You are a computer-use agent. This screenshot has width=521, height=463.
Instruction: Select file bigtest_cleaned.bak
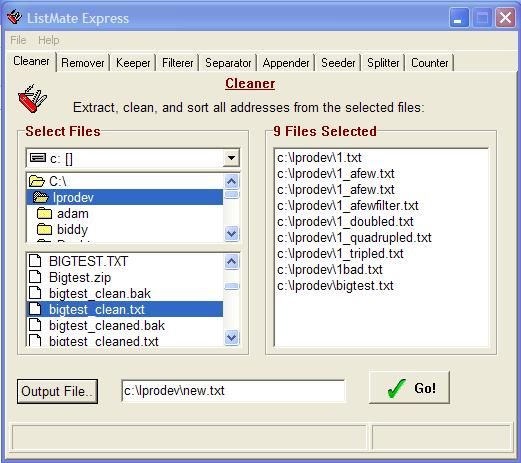(x=125, y=325)
